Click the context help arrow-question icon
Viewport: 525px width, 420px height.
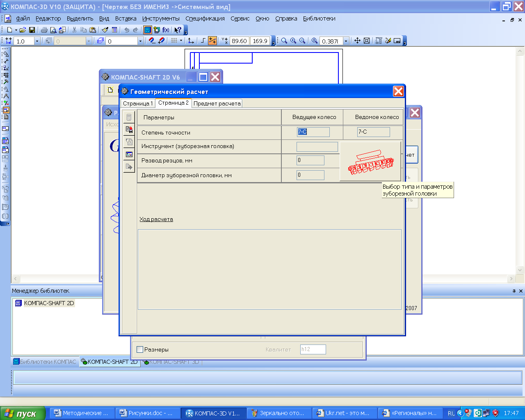coord(178,30)
